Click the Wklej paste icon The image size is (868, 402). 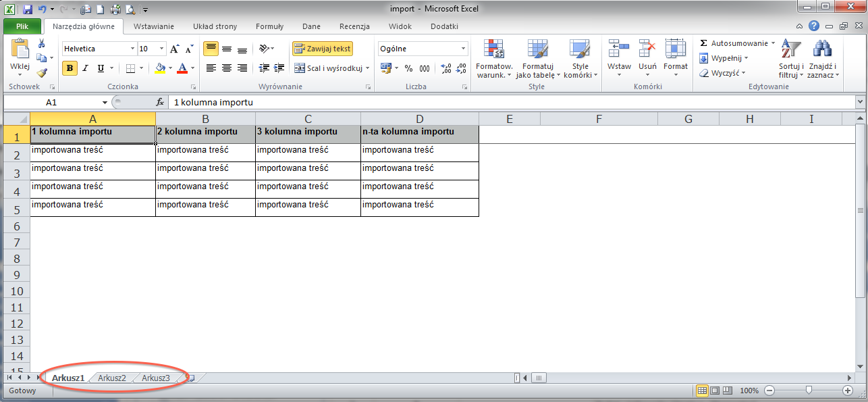point(20,50)
